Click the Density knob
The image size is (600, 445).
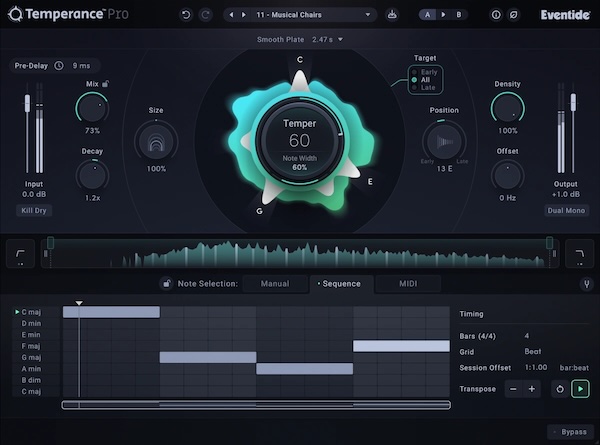507,109
